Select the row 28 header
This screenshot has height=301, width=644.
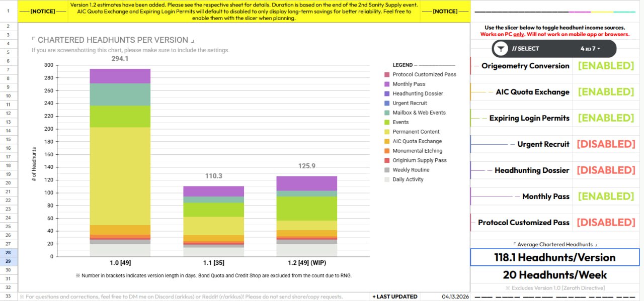[x=8, y=253]
